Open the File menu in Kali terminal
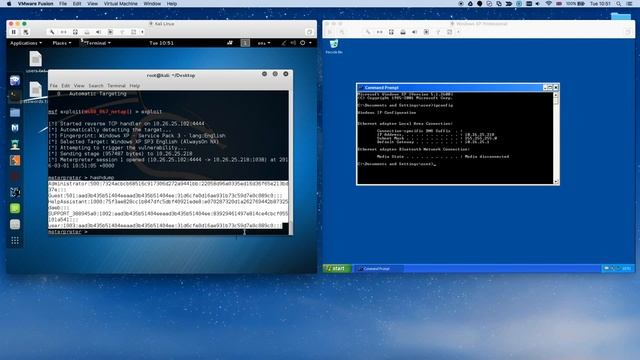The image size is (640, 360). 53,86
